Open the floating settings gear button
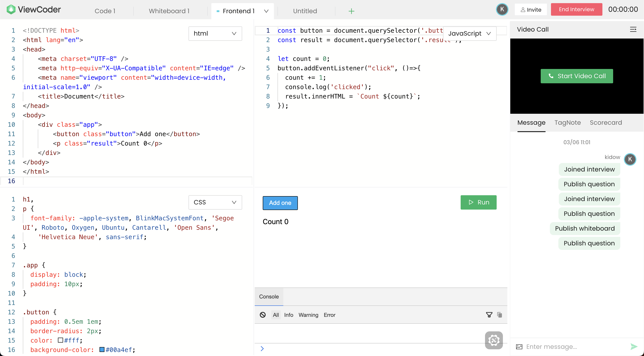This screenshot has width=644, height=356. [x=494, y=340]
